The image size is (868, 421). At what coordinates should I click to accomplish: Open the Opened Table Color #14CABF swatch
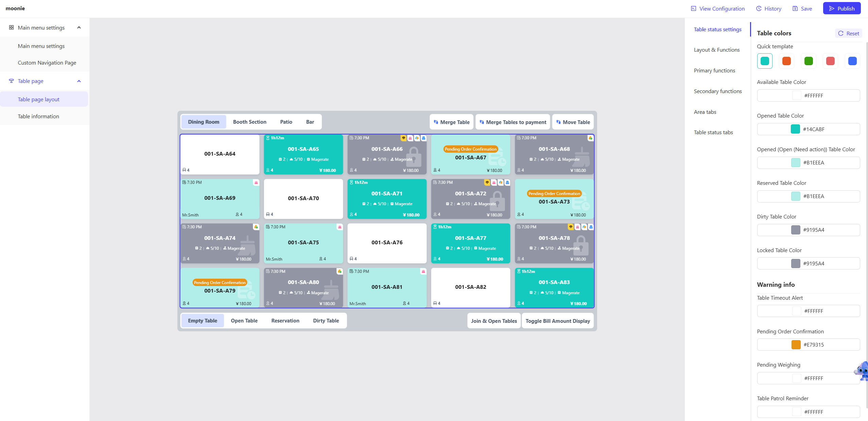795,129
